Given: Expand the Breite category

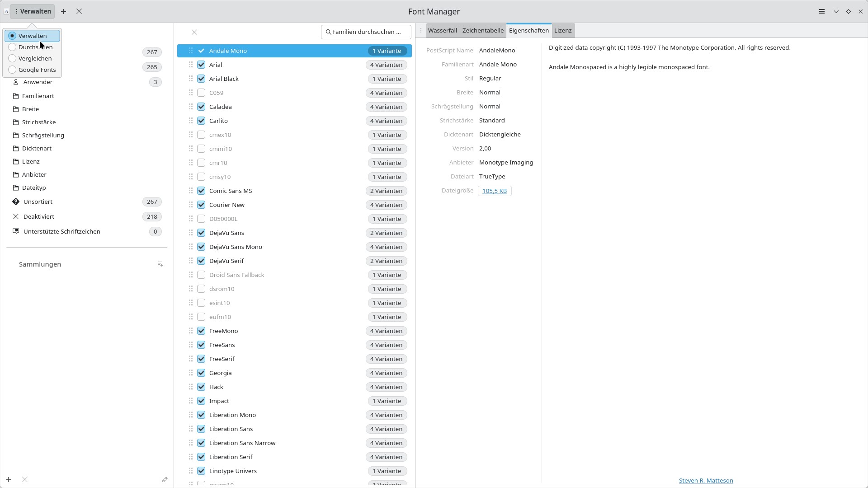Looking at the screenshot, I should 30,109.
